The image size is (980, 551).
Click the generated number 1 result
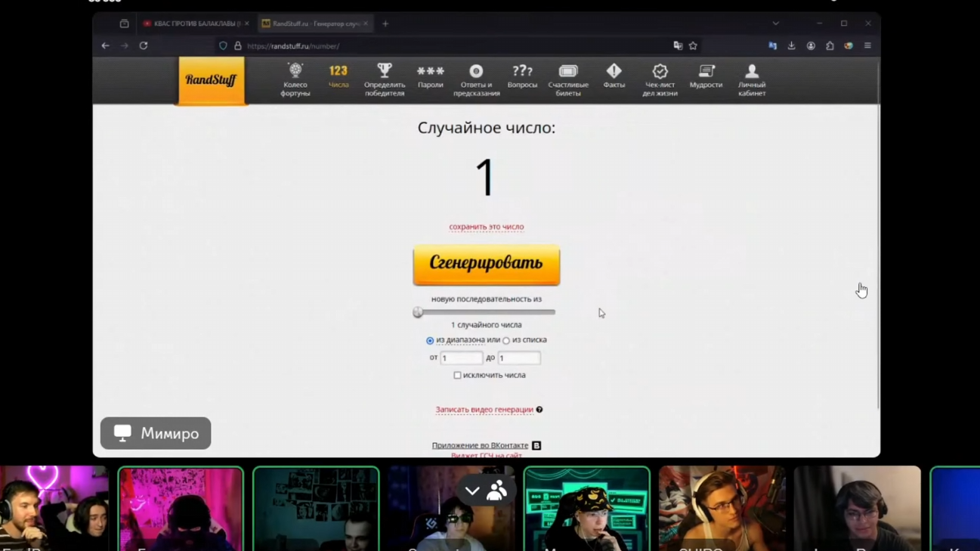485,178
